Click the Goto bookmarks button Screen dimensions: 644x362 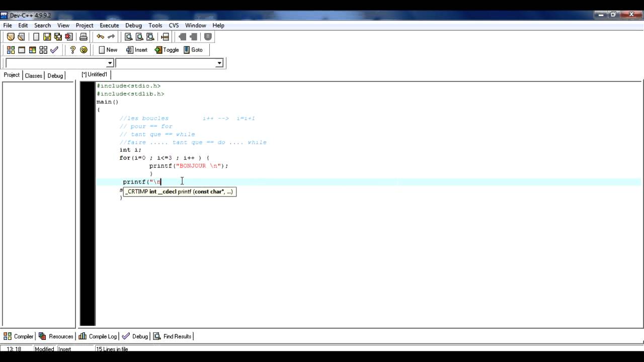pos(193,50)
